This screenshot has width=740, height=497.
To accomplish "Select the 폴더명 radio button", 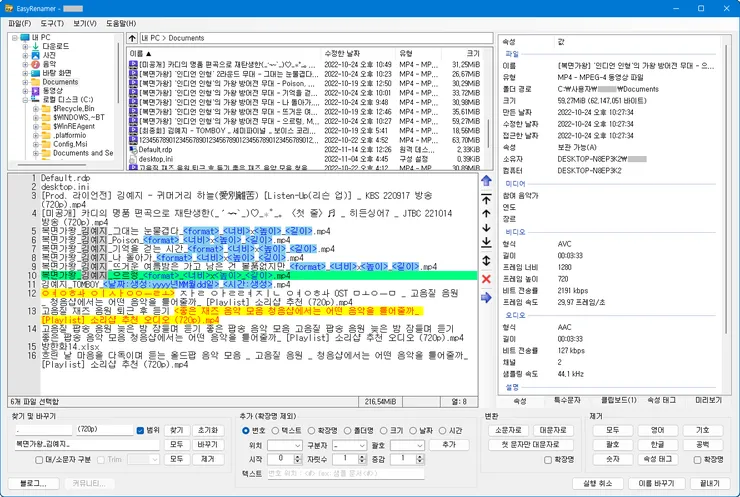I will pos(347,430).
